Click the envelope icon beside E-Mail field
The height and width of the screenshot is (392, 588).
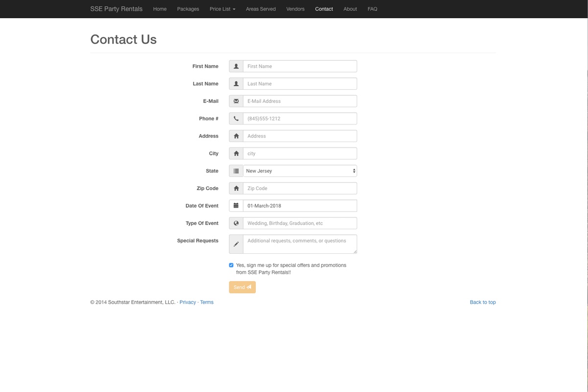click(x=236, y=101)
